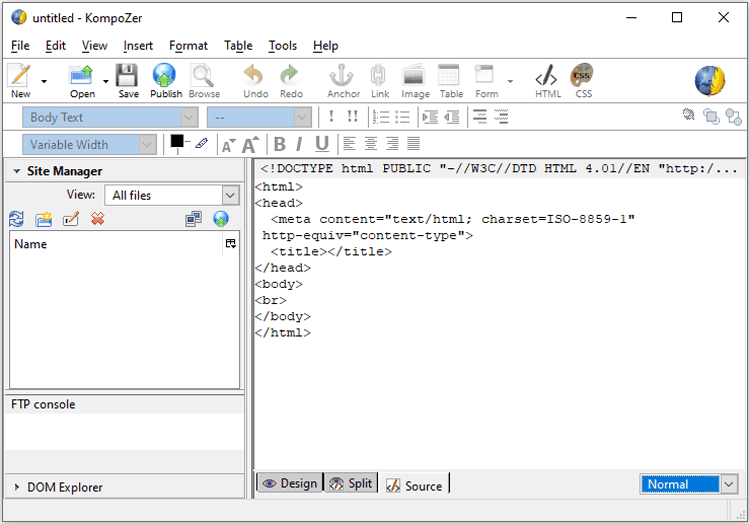Toggle Bold formatting
Viewport: 750px width, 524px height.
click(x=280, y=144)
